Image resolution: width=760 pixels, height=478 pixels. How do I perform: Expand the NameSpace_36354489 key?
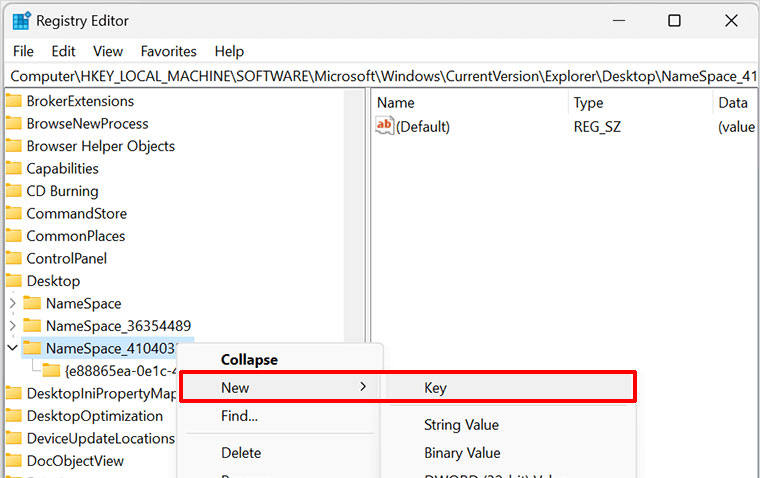tap(12, 326)
